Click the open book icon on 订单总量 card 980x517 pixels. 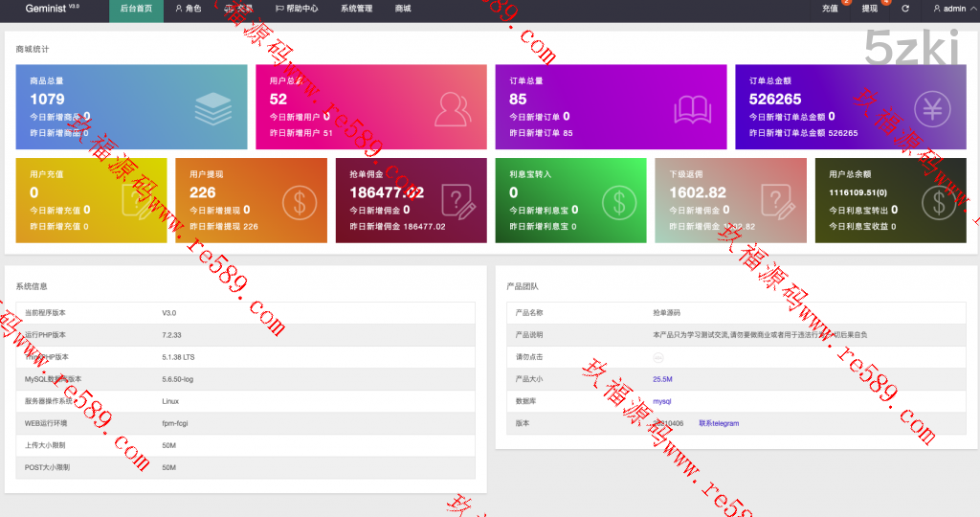tap(692, 108)
